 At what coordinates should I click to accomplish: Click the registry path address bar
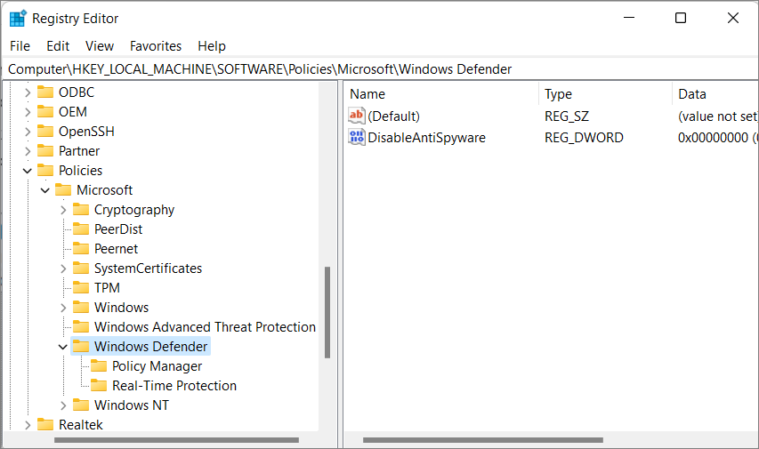(380, 69)
